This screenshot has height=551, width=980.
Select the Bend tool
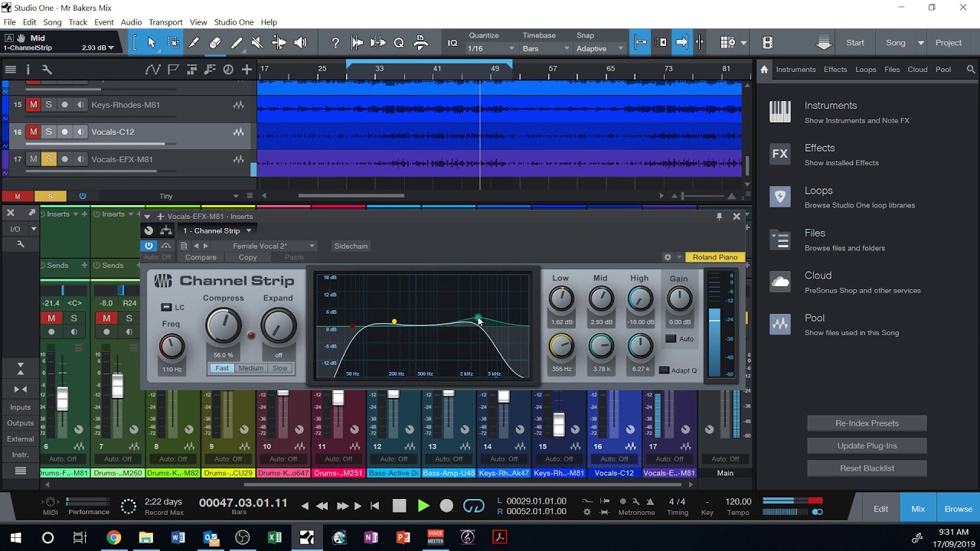279,43
